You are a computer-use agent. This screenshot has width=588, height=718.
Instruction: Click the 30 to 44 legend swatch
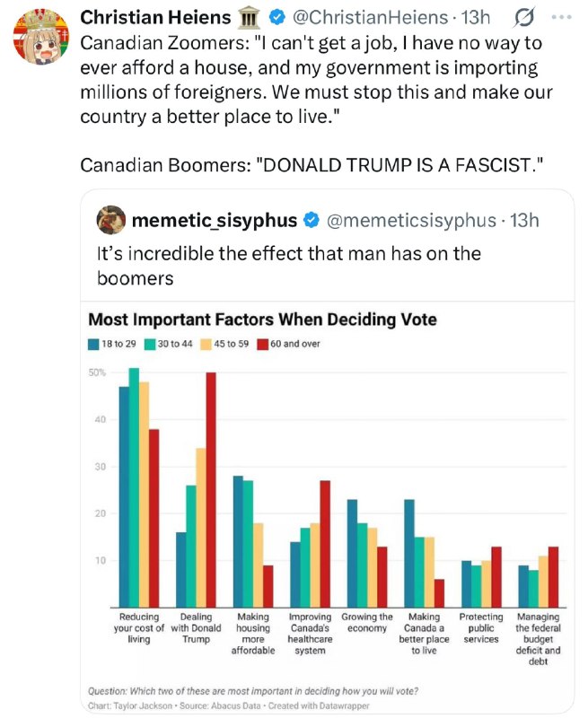150,345
